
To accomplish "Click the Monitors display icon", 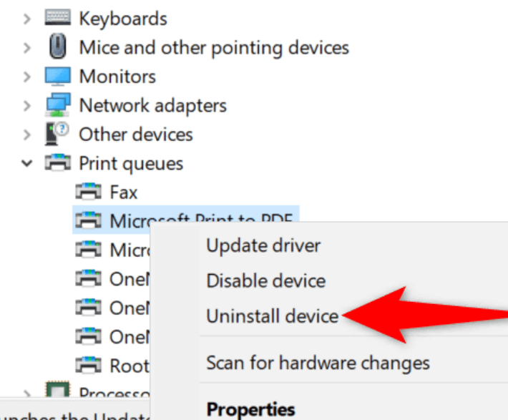I will tap(57, 76).
